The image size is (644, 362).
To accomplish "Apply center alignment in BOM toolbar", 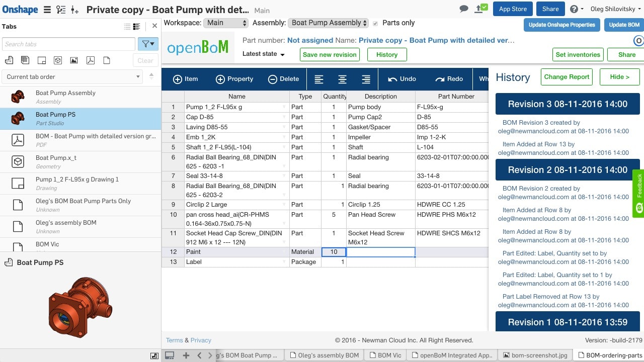I will [x=343, y=79].
